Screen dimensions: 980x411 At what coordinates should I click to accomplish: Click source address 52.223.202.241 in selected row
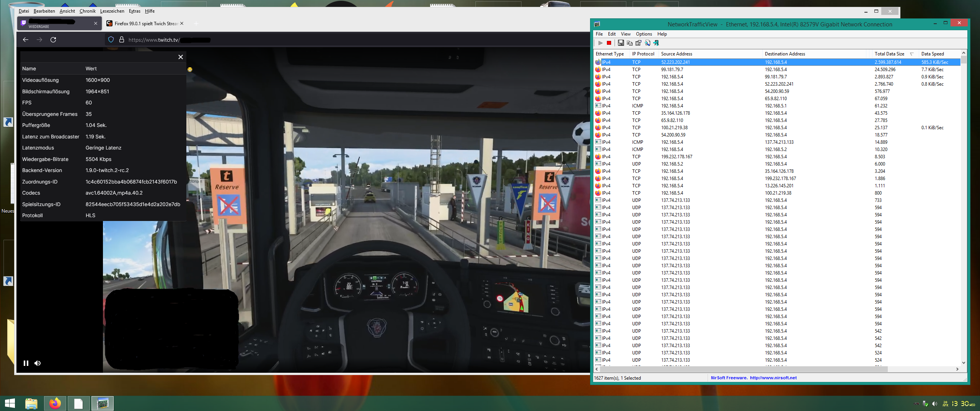(x=675, y=62)
